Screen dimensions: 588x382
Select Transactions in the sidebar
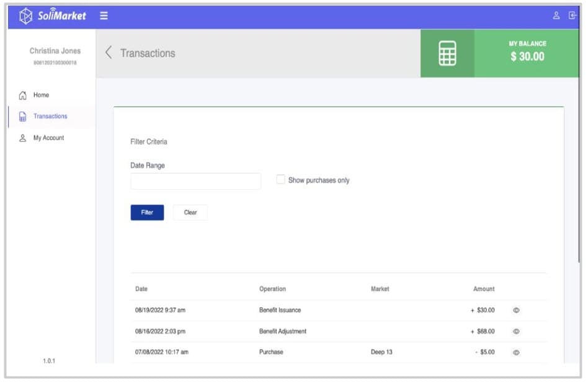point(50,117)
